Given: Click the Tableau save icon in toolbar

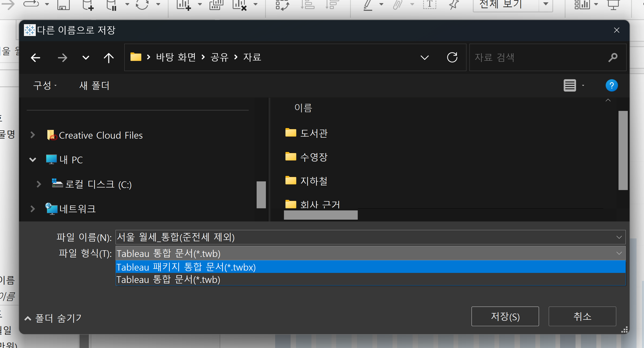Looking at the screenshot, I should (63, 5).
